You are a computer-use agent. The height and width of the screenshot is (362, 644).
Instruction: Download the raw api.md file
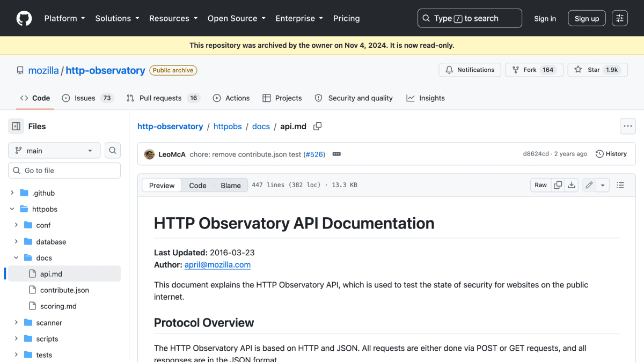coord(572,185)
